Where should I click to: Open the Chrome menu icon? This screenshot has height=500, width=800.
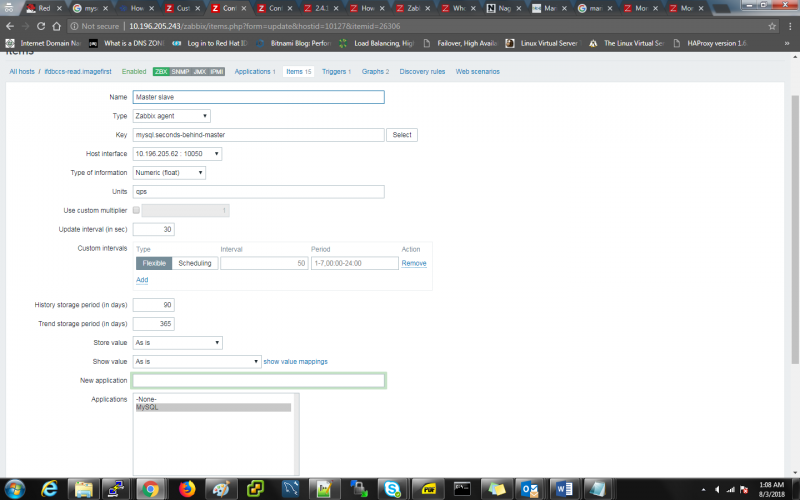790,26
